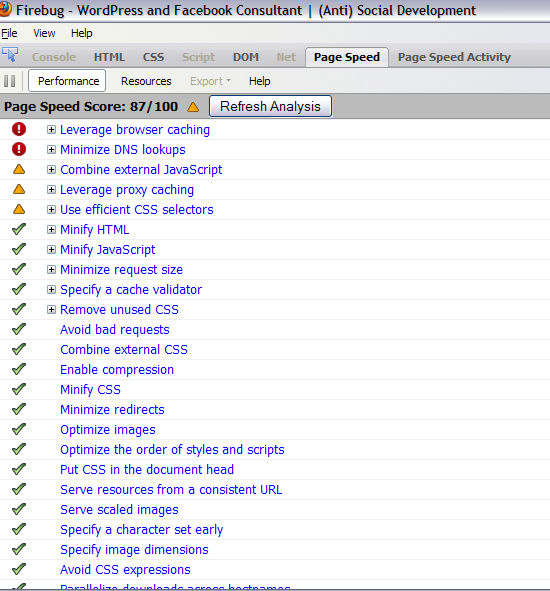
Task: Click the Refresh Analysis button
Action: coord(270,106)
